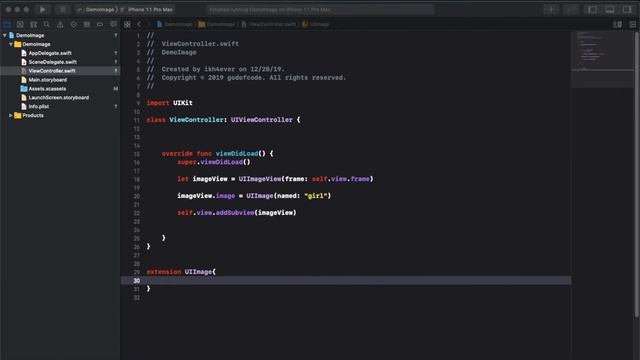Click the Copyright 2019 godofcode comment

point(246,78)
